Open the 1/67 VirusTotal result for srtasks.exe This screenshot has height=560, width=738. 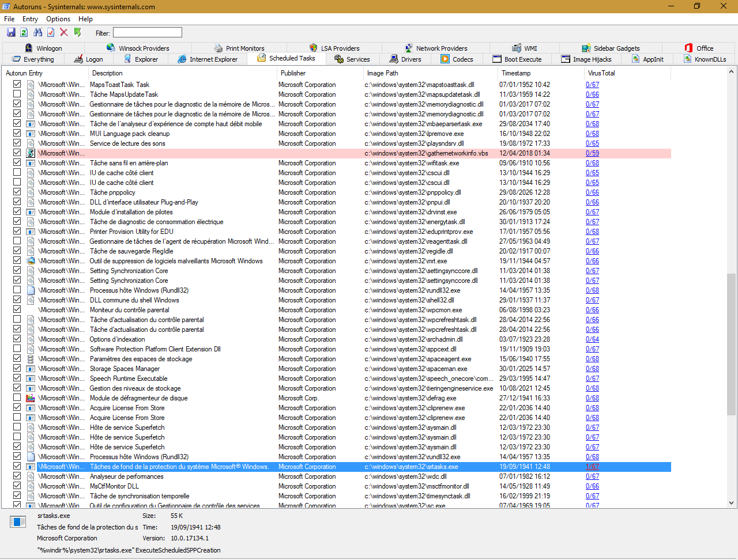click(x=592, y=467)
